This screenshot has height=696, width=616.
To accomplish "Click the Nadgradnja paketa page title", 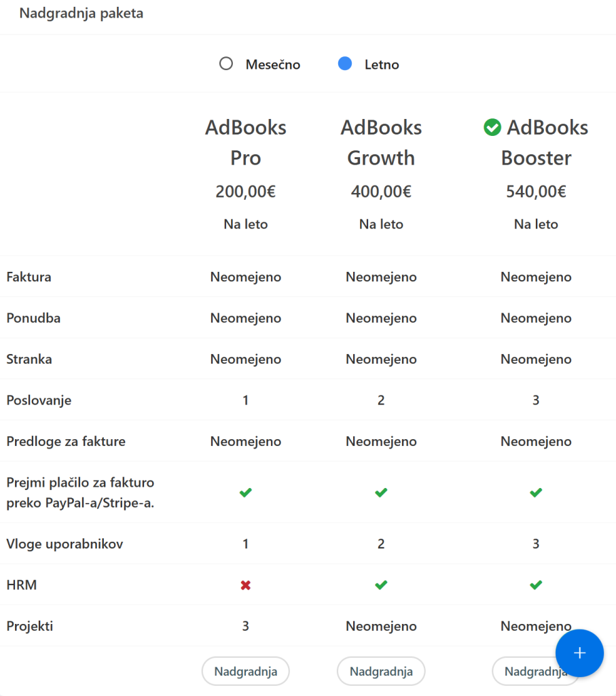I will [x=81, y=14].
